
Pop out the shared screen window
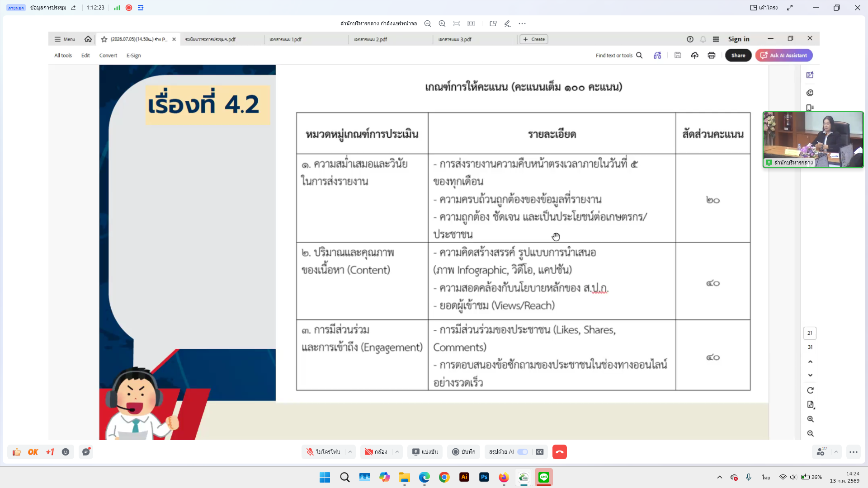(x=493, y=23)
